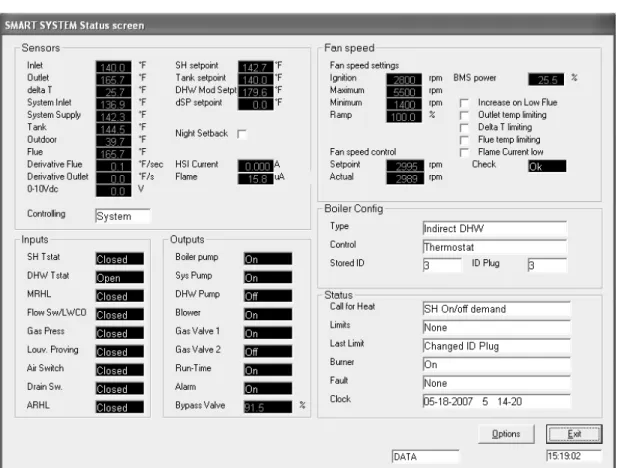Click the Fault status field

[496, 383]
